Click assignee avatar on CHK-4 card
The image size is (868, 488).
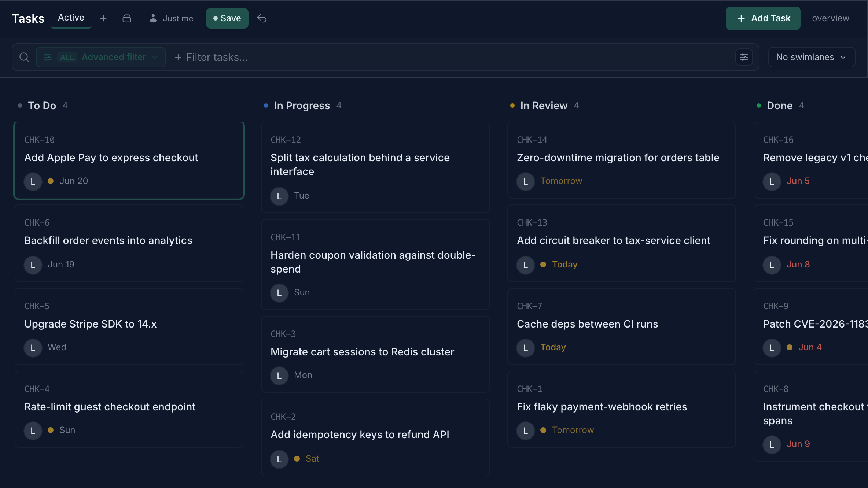pyautogui.click(x=33, y=430)
